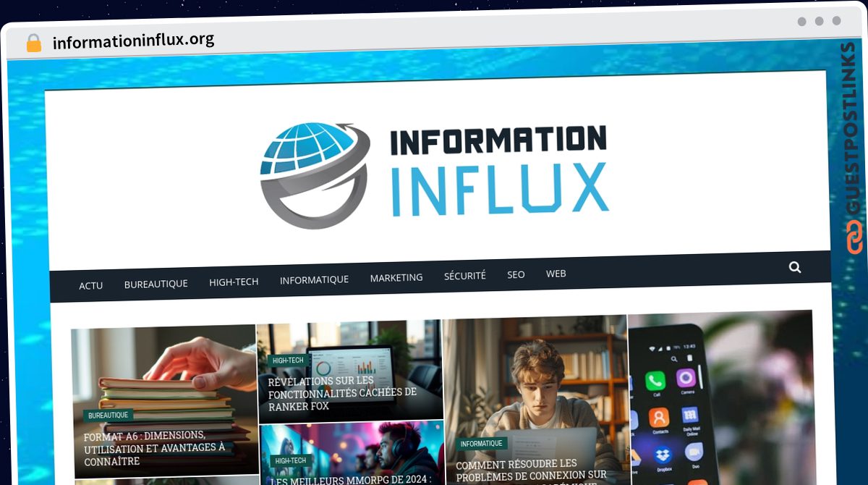This screenshot has width=868, height=485.
Task: Open the smartphone home screen article image
Action: (720, 397)
